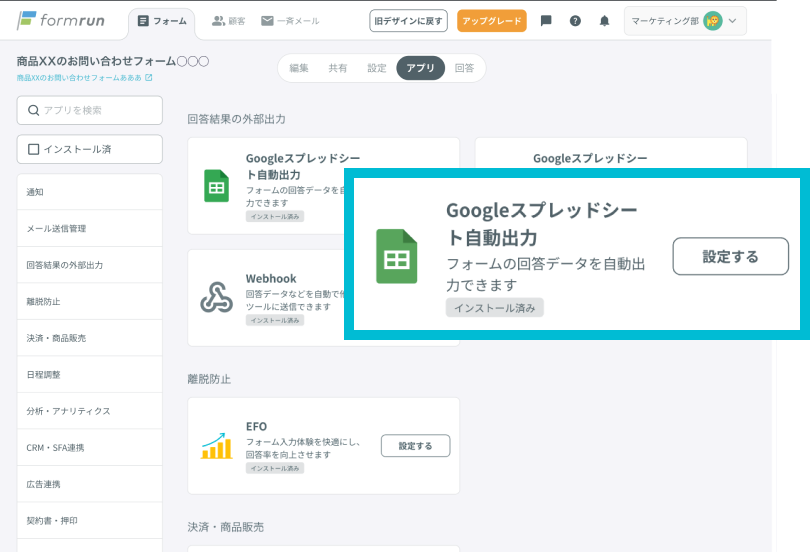810x552 pixels.
Task: Click インストール済み badge on Webhook card
Action: [x=275, y=320]
